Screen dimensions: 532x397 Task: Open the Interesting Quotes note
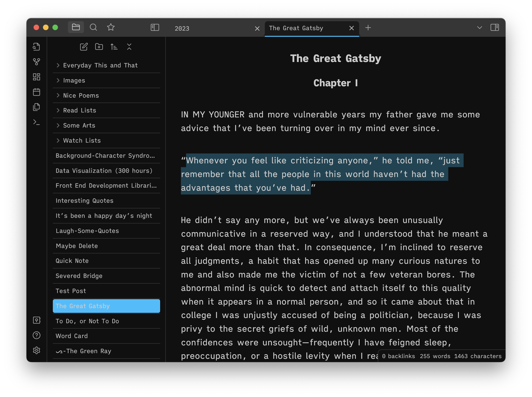[106, 201]
